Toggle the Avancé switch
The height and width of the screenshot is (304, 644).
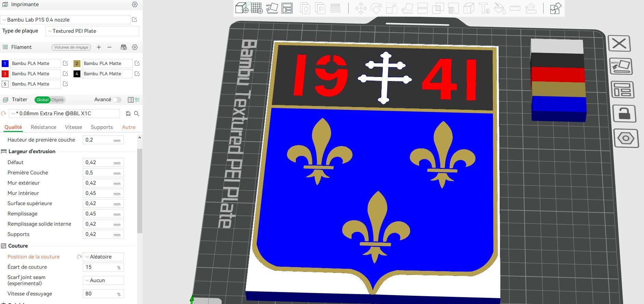click(117, 100)
